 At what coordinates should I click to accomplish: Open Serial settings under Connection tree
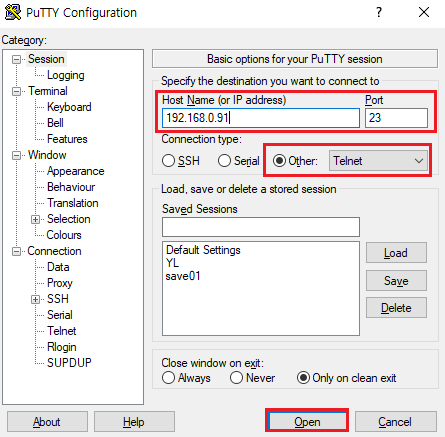click(x=60, y=315)
